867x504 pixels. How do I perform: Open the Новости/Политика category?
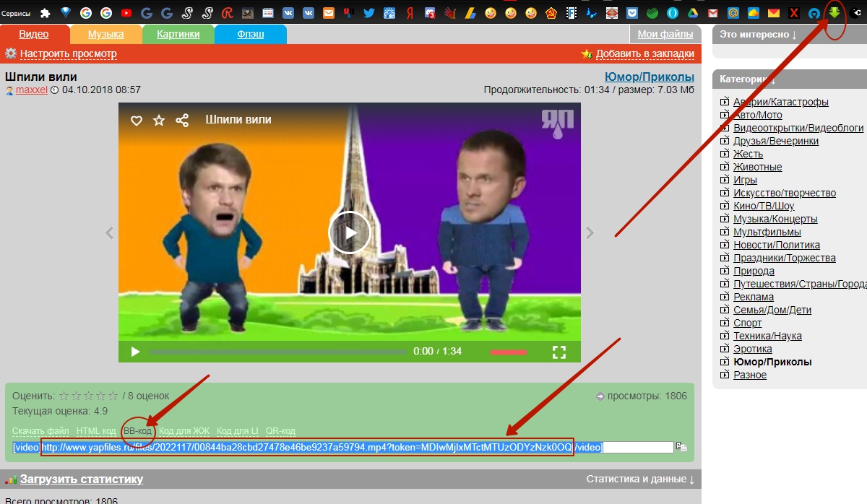pos(777,245)
